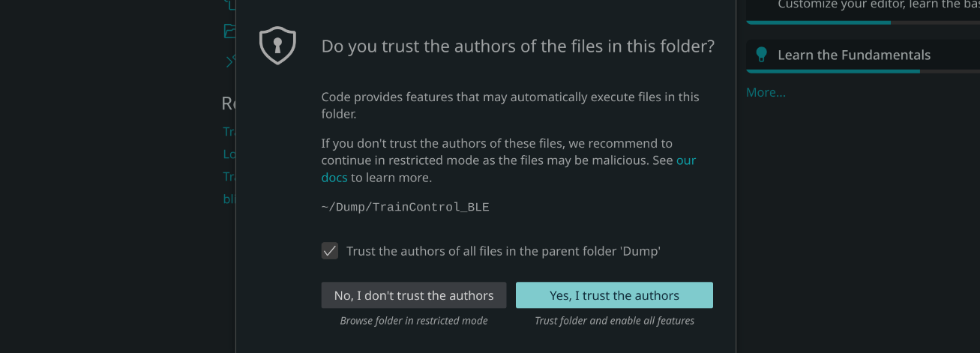Confirm Yes, I trust the authors
Image resolution: width=980 pixels, height=353 pixels.
click(x=614, y=295)
